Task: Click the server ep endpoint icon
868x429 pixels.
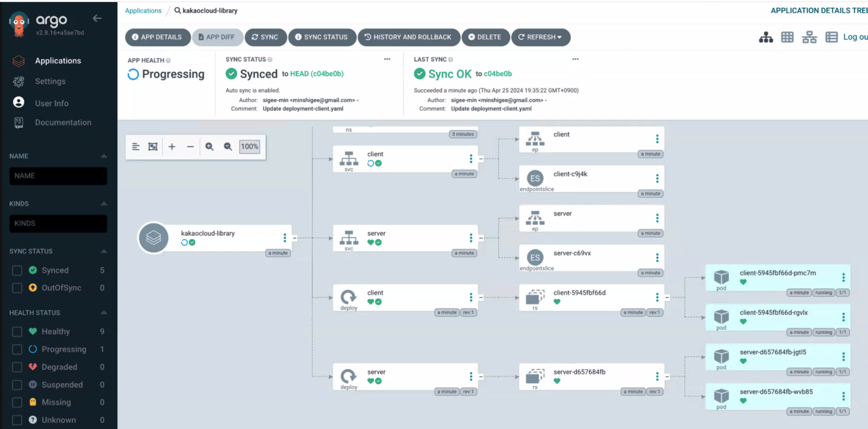Action: 535,218
